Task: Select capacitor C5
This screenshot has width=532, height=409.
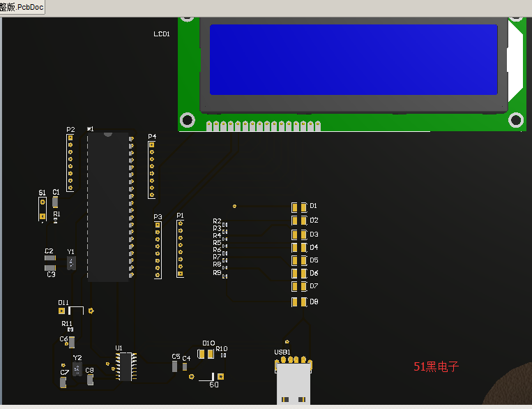Action: tap(174, 366)
